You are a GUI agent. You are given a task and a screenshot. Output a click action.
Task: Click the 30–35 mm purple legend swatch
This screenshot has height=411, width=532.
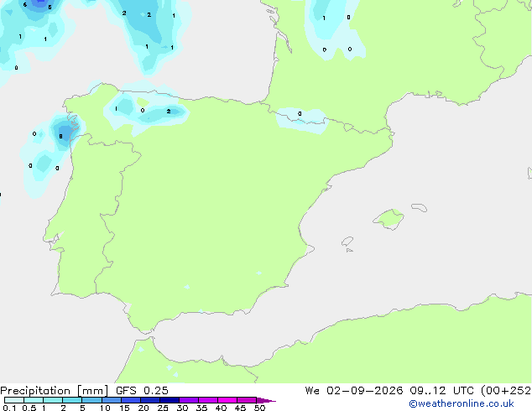point(189,400)
